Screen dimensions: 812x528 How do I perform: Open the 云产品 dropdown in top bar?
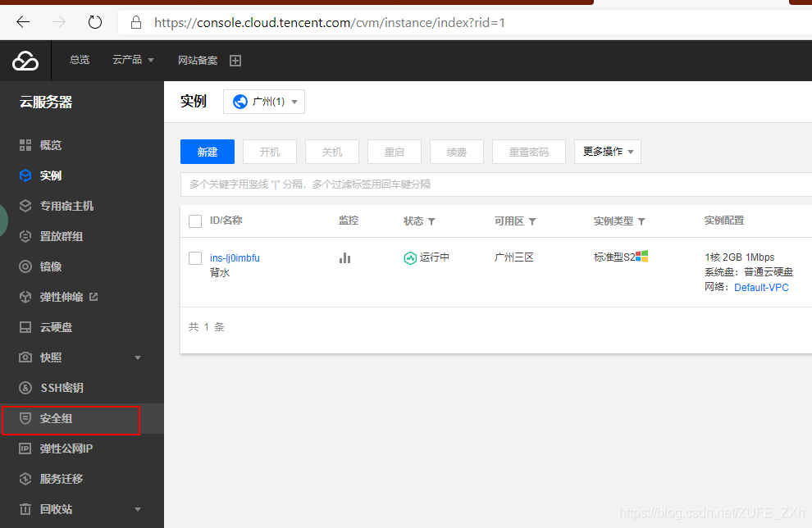pos(133,60)
